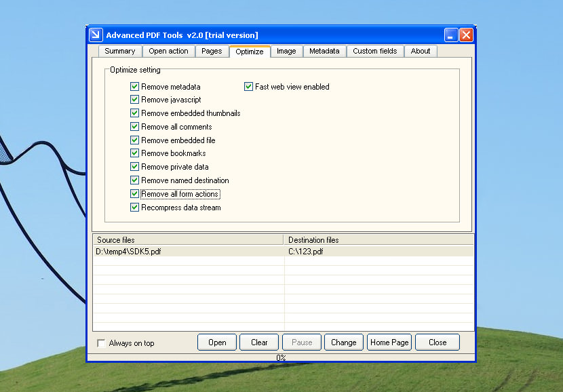Select source file D:\temp4\SDK5.pdf row
Viewport: 563px width, 392px height.
[x=284, y=252]
